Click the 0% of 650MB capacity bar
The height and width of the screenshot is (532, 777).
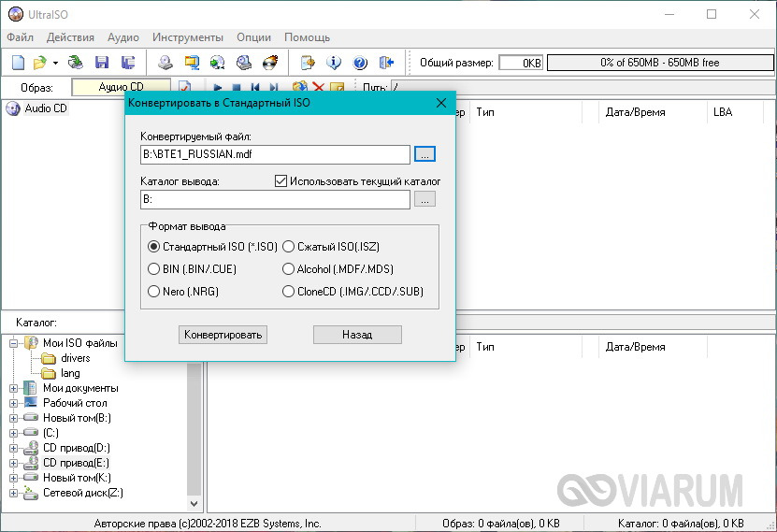(660, 63)
